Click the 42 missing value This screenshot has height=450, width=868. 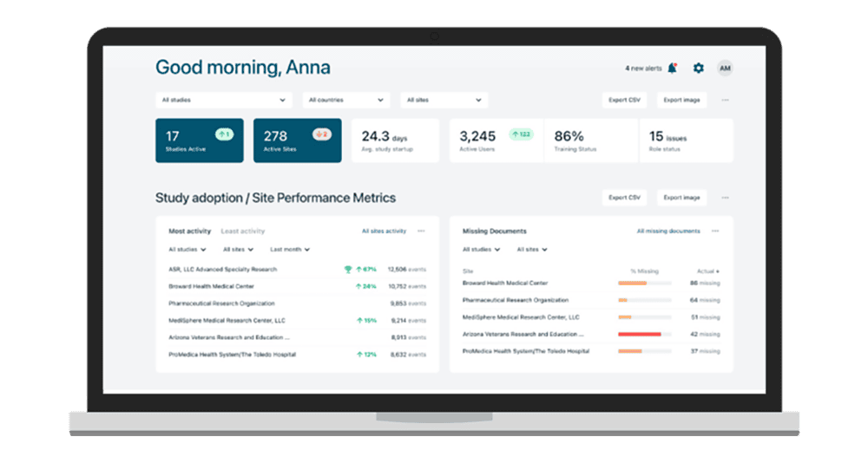[x=705, y=334]
